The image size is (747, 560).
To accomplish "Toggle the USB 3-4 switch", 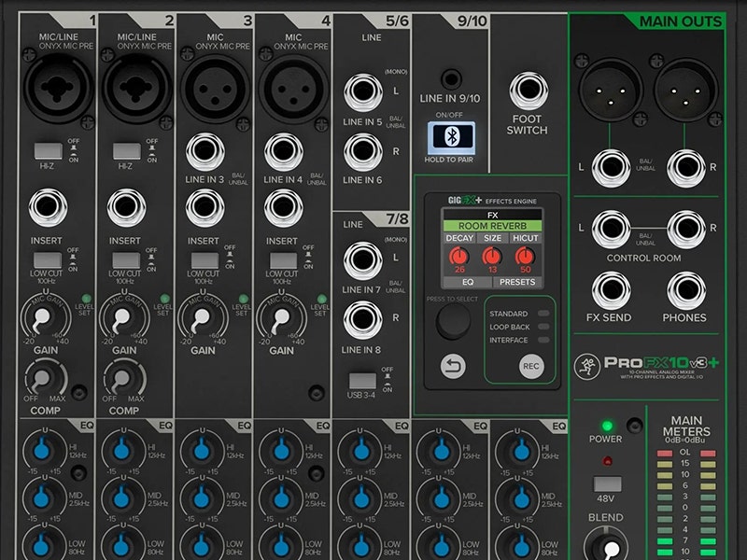I will click(362, 381).
